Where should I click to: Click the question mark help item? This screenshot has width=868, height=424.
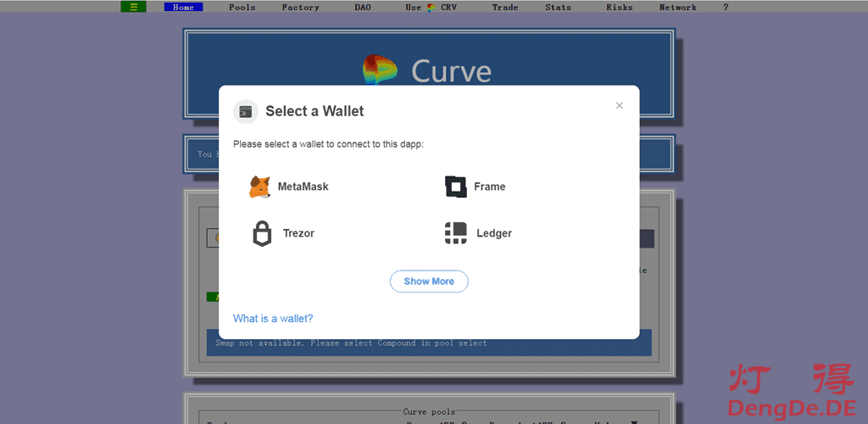tap(726, 8)
